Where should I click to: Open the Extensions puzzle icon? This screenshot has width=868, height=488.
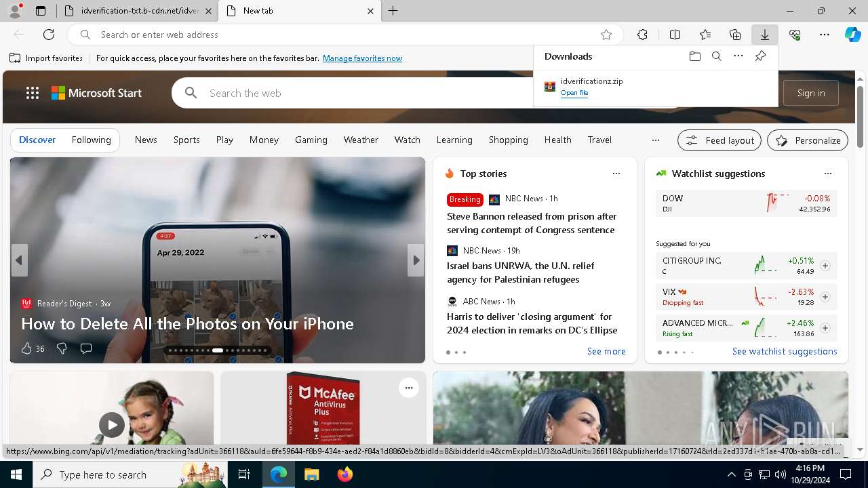[642, 35]
